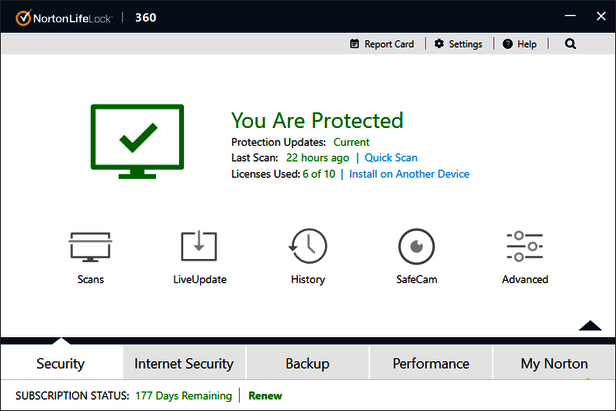Open Settings from the top bar
This screenshot has width=616, height=411.
(458, 44)
